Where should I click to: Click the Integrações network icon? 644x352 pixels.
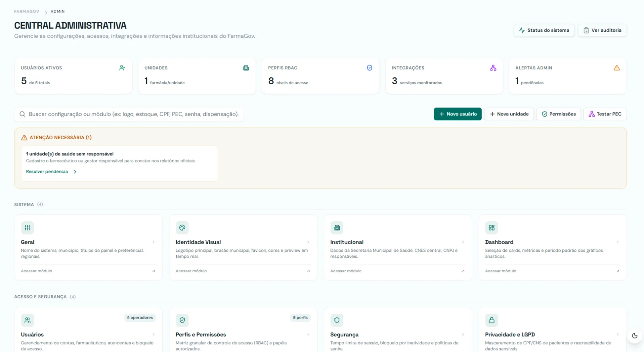[493, 68]
